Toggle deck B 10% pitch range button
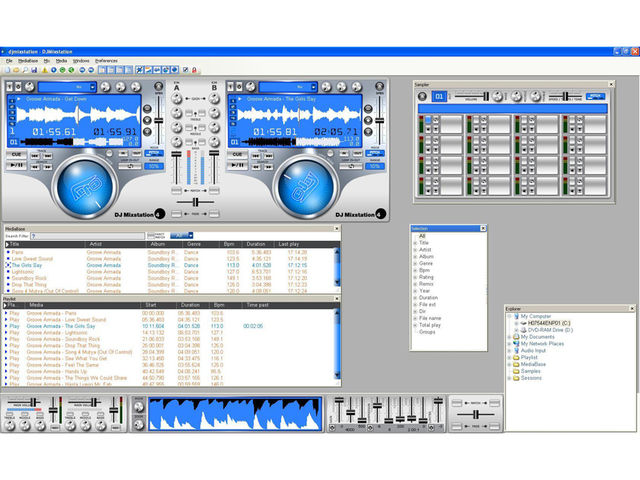This screenshot has width=640, height=480. click(375, 166)
